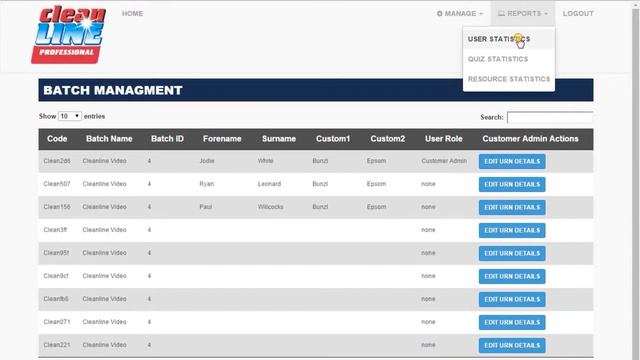This screenshot has height=360, width=640.
Task: Click the Customer Admin role cell
Action: pos(444,161)
